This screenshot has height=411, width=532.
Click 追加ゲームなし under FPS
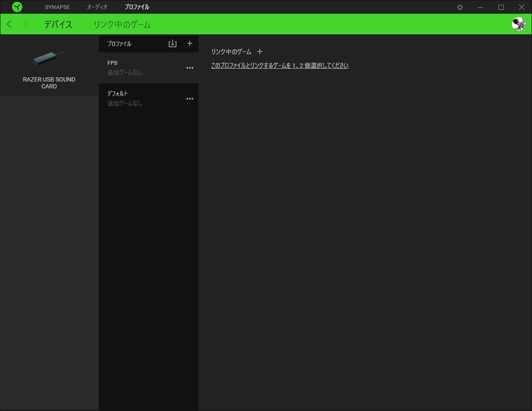pos(125,72)
